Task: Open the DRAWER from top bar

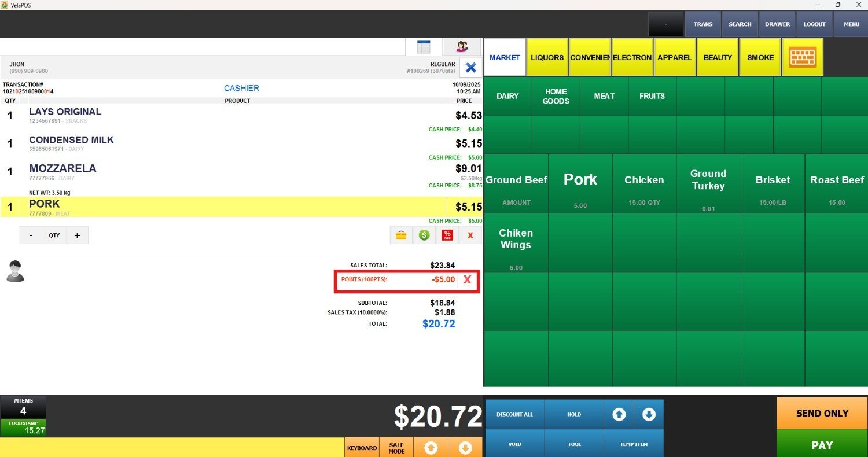Action: [777, 24]
